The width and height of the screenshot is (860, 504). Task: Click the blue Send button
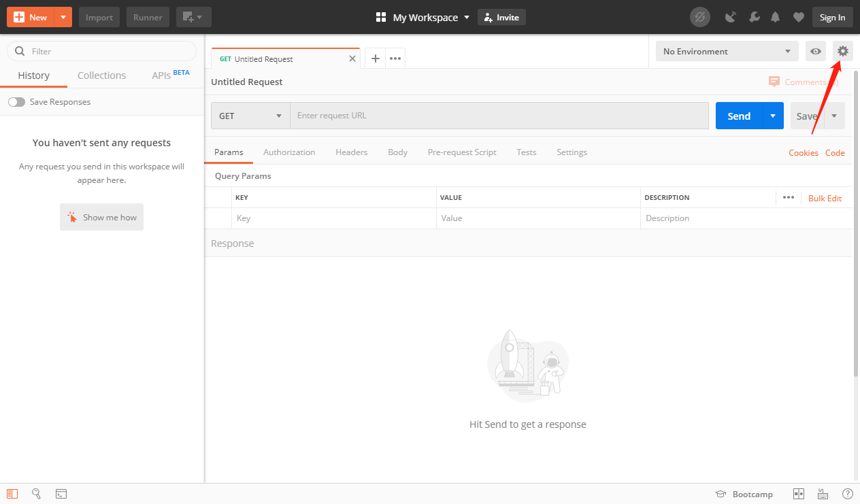[739, 116]
